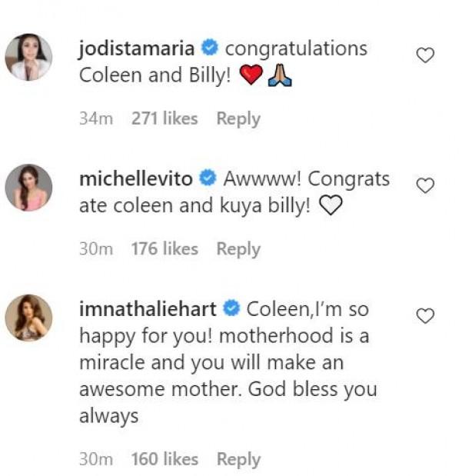Click imnathaliehart's verified badge
The height and width of the screenshot is (476, 462).
[231, 309]
